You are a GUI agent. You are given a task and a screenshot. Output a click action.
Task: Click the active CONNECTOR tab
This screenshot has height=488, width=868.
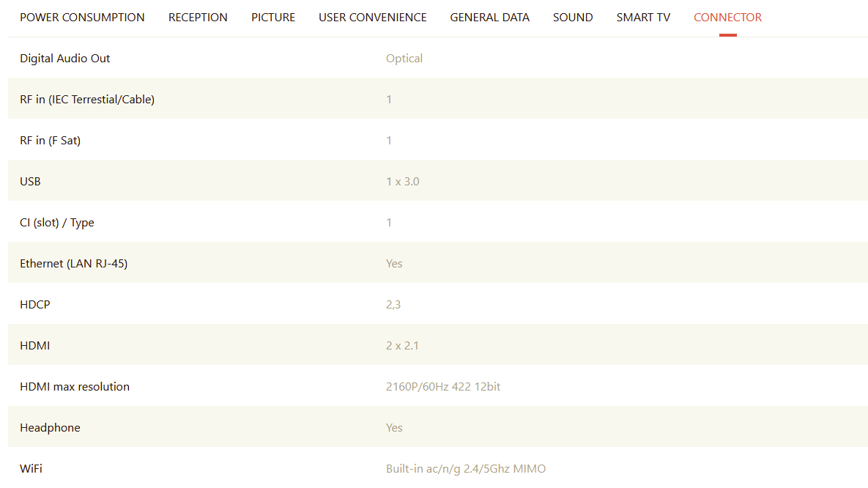(x=727, y=18)
